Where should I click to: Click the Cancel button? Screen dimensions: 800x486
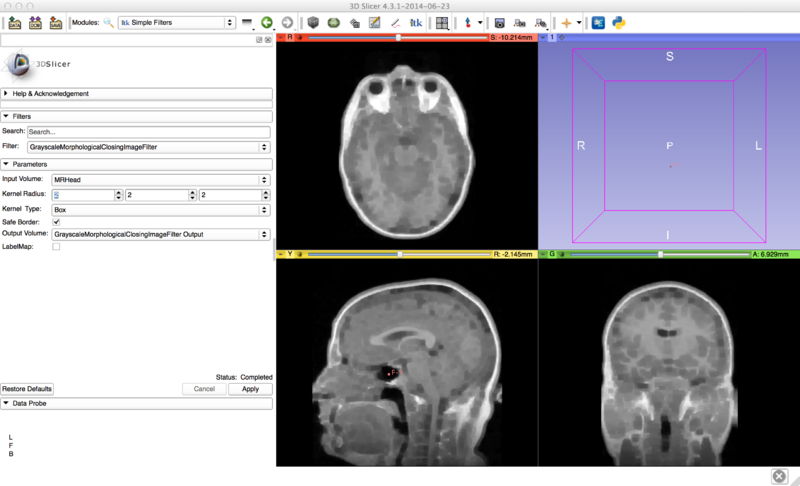[204, 389]
